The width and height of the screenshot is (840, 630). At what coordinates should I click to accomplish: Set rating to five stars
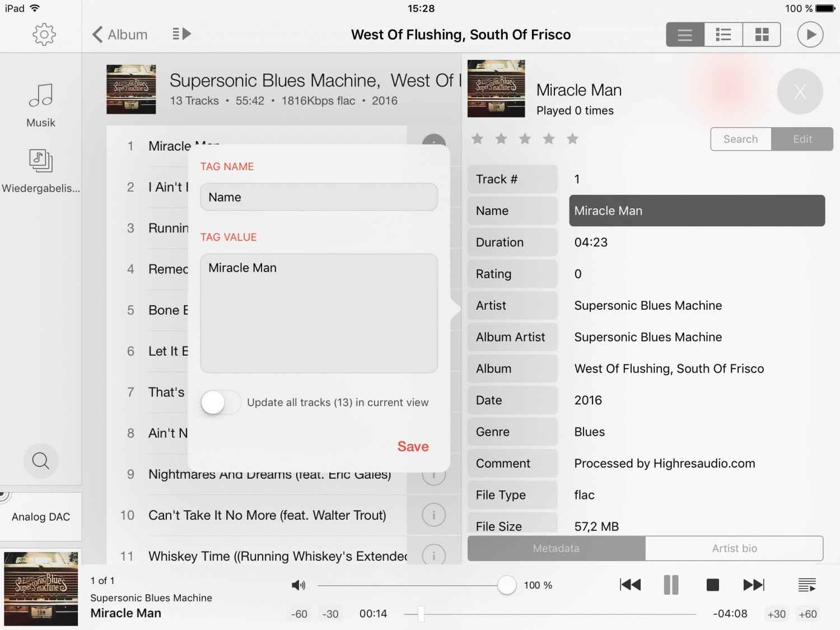[x=572, y=139]
